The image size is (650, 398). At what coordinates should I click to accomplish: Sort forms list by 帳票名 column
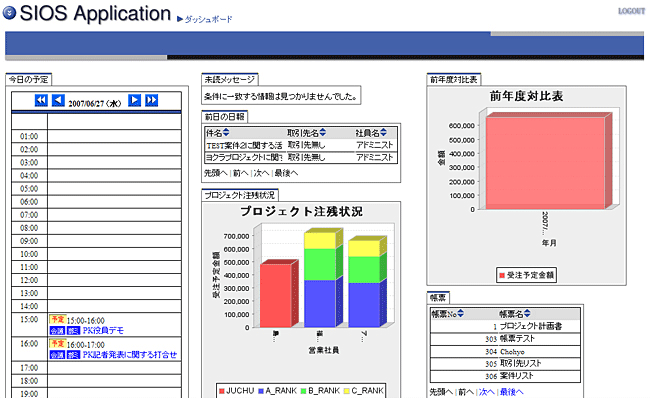(x=527, y=314)
